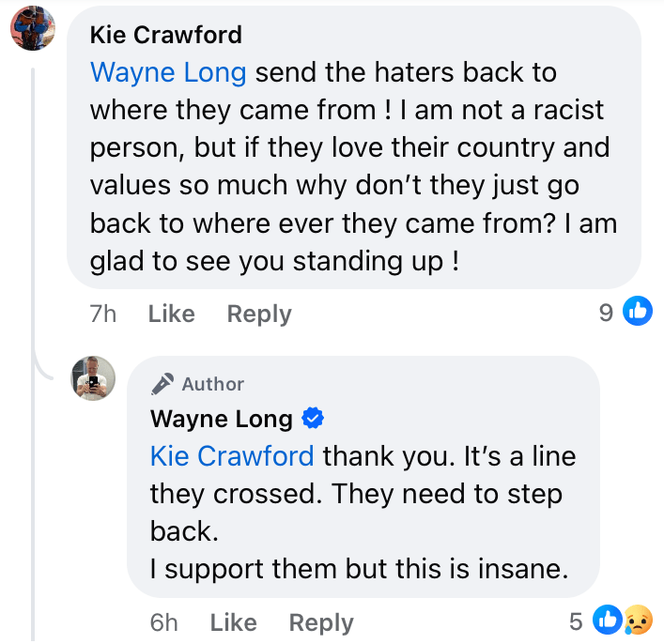Click the Author microphone pen icon
The height and width of the screenshot is (644, 664).
point(162,383)
